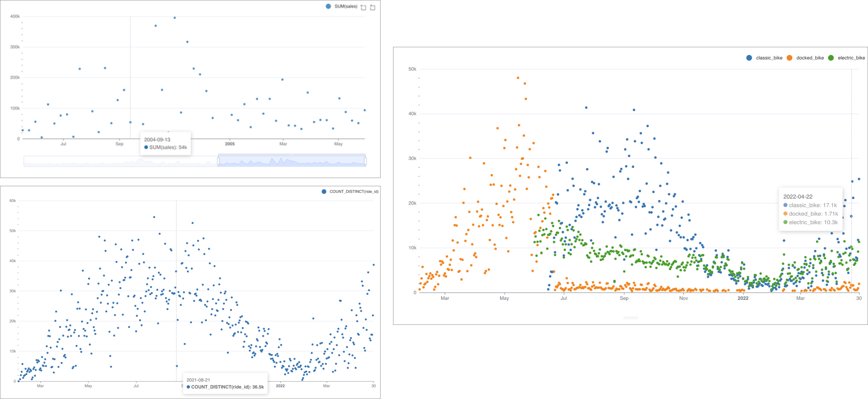Click the 2005 x-axis label in sales chart

click(x=230, y=144)
